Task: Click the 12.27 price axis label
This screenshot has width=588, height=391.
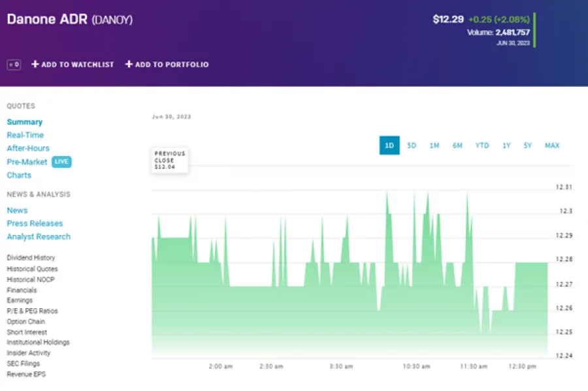Action: (x=564, y=284)
